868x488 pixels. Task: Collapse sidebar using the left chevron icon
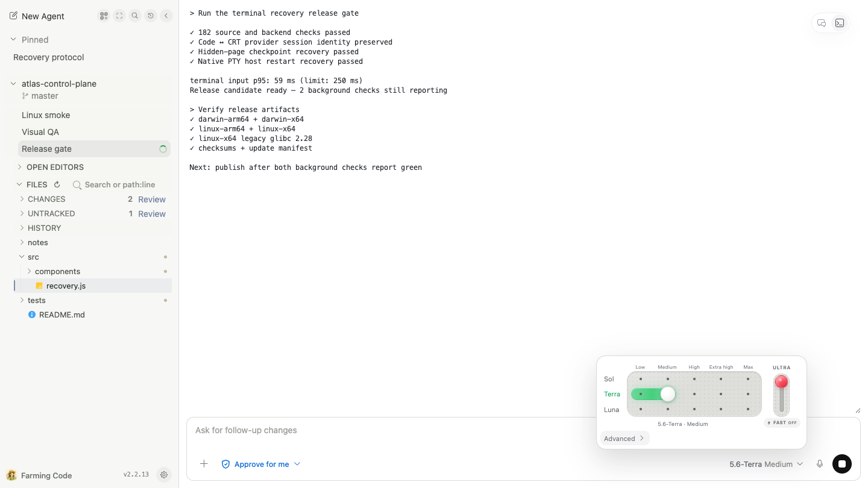[166, 16]
